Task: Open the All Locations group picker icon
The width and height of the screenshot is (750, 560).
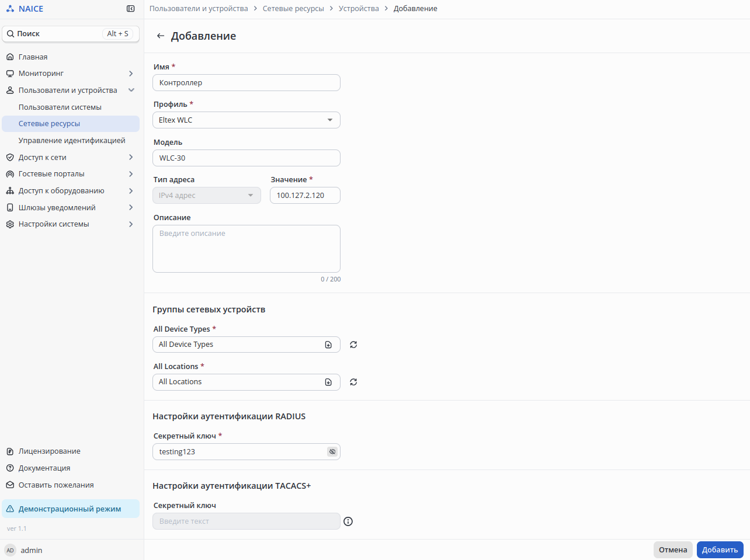Action: coord(328,382)
